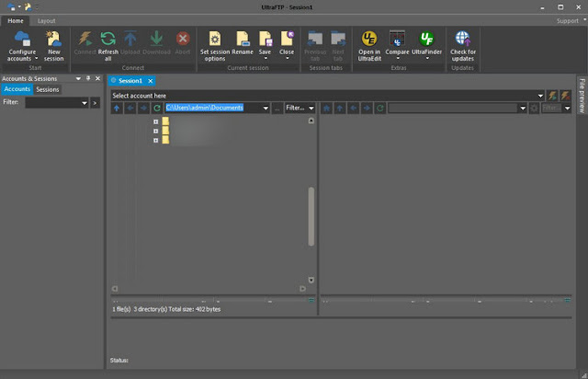Open Accounts panel Filter dropdown
This screenshot has width=588, height=379.
85,102
